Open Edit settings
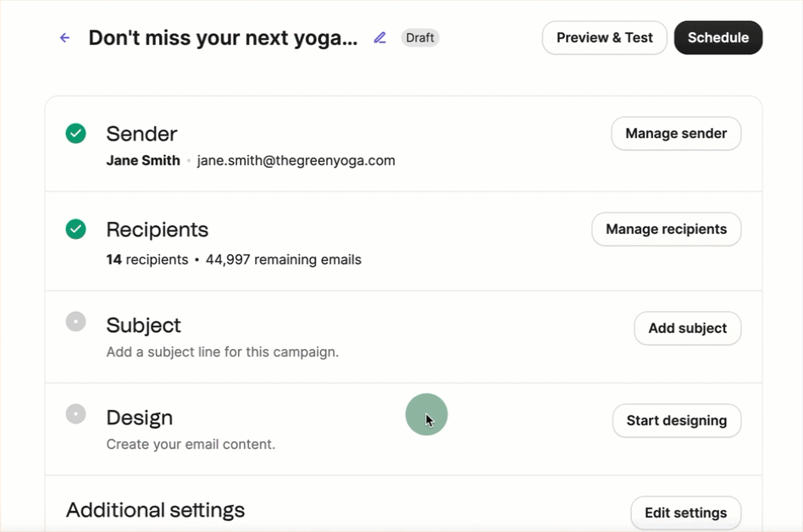 click(x=685, y=513)
